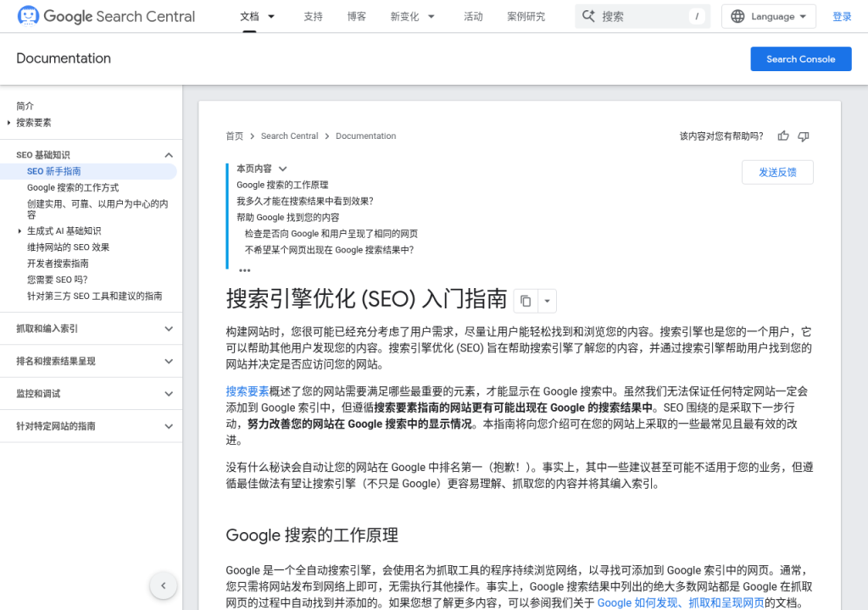Click the thumbs up helpful icon
Viewport: 868px width, 610px height.
click(x=782, y=136)
